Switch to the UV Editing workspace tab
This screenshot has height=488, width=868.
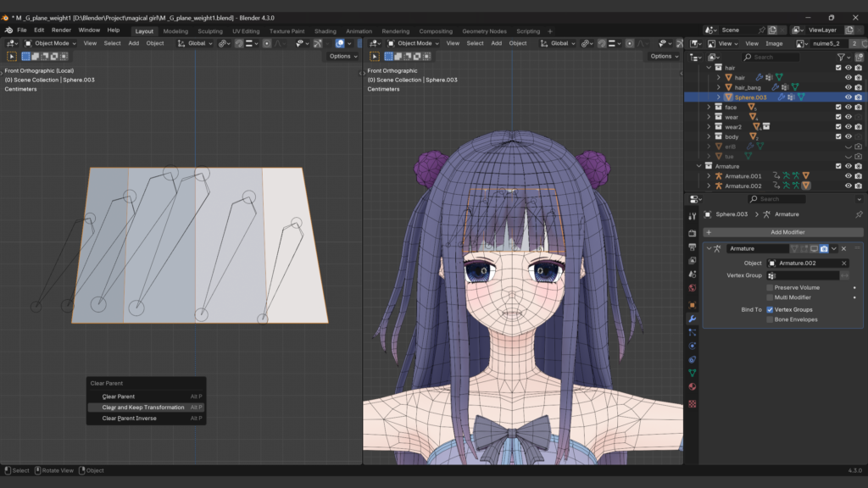(x=246, y=31)
